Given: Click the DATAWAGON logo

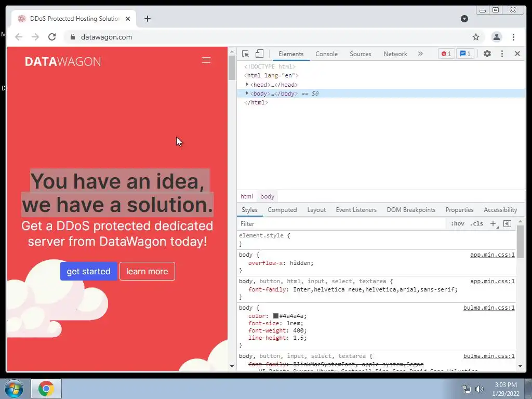Looking at the screenshot, I should coord(63,61).
